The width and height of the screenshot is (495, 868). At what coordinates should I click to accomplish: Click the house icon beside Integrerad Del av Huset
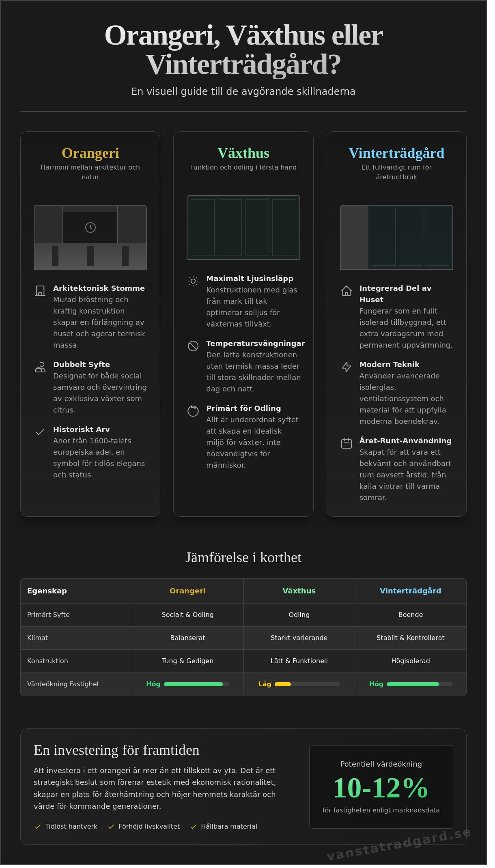[346, 291]
